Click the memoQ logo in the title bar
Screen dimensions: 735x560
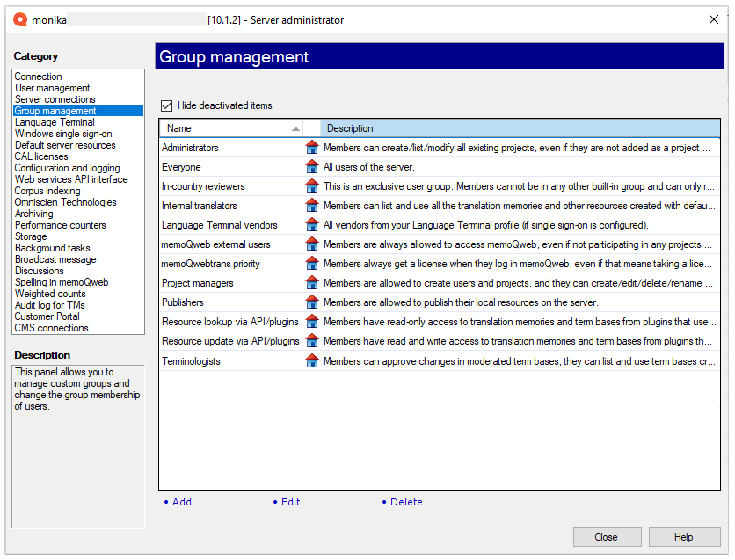(19, 18)
